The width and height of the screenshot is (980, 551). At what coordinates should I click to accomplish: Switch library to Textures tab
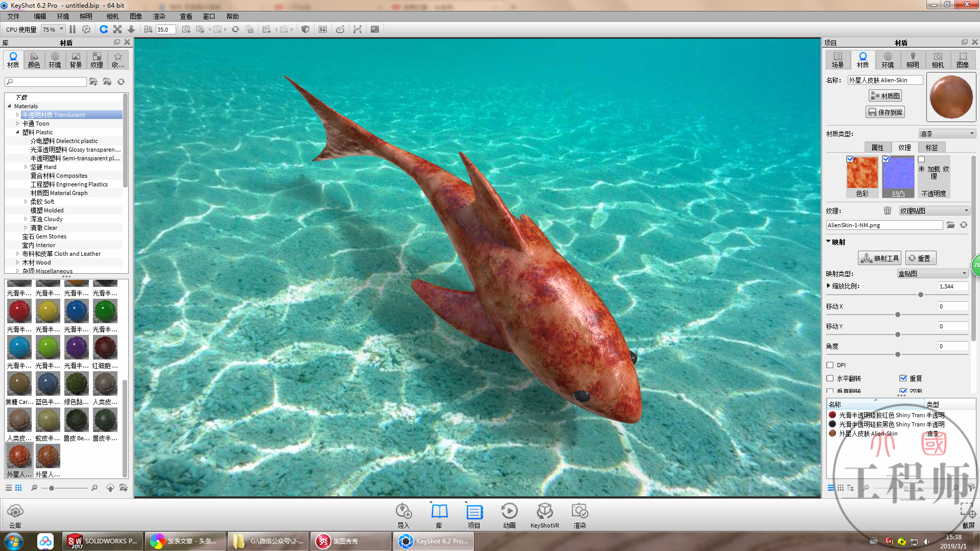[97, 60]
